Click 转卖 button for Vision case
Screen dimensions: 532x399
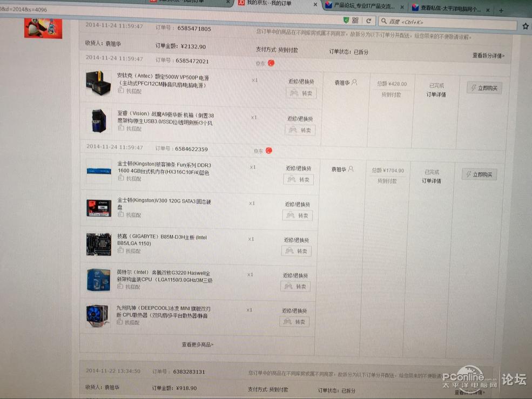coord(300,130)
